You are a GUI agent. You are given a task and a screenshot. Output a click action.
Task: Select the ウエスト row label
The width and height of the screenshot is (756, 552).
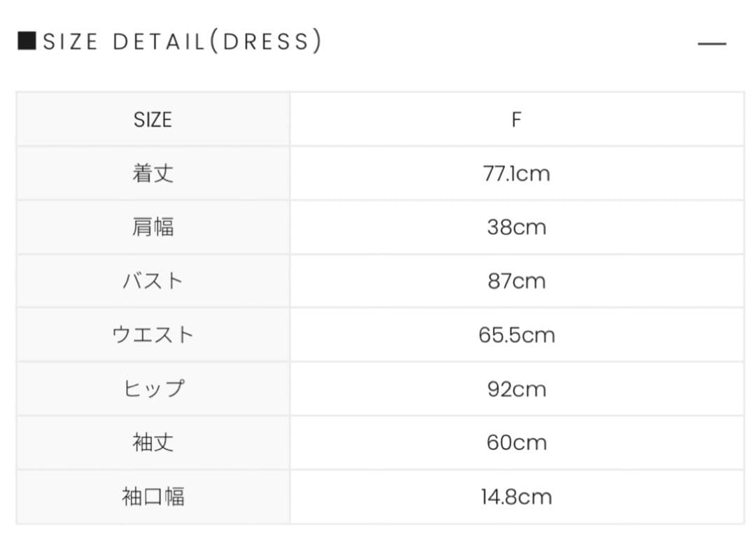click(153, 334)
